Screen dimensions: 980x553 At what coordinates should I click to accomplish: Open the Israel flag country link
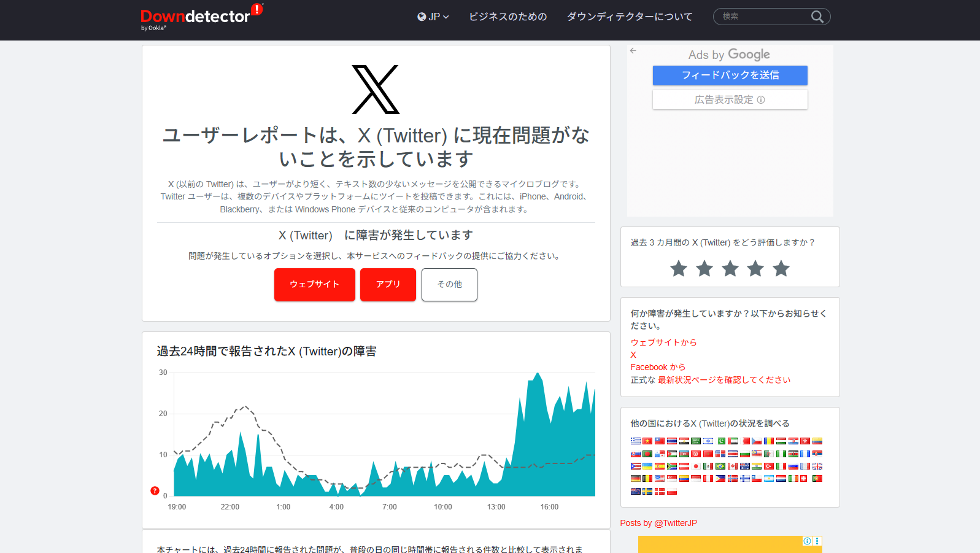click(x=708, y=441)
